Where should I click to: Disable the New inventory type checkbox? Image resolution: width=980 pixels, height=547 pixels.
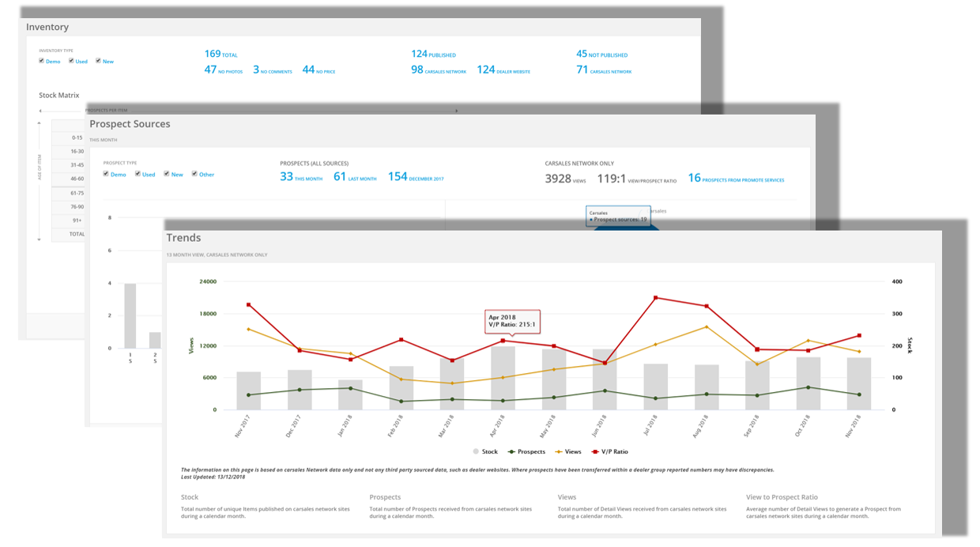coord(96,61)
